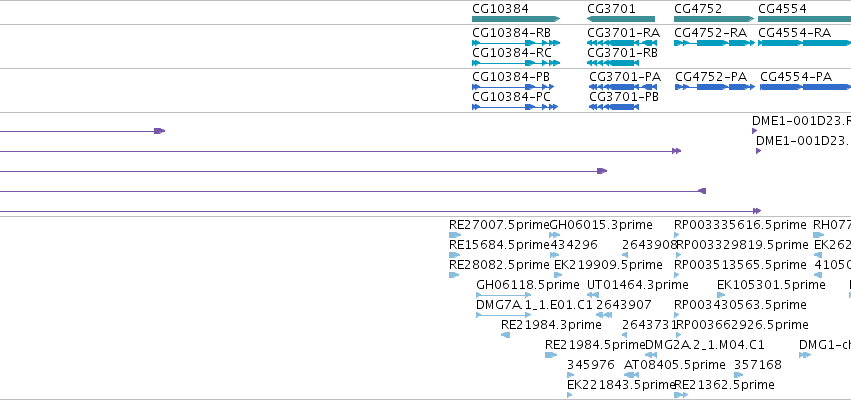Click CG4554 gene label text
This screenshot has height=400, width=851.
782,8
